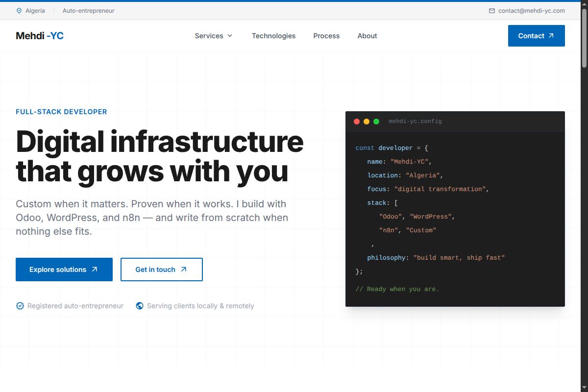
Task: Click the verified badge icon beside Registered auto-entrepreneur
Action: click(x=20, y=306)
